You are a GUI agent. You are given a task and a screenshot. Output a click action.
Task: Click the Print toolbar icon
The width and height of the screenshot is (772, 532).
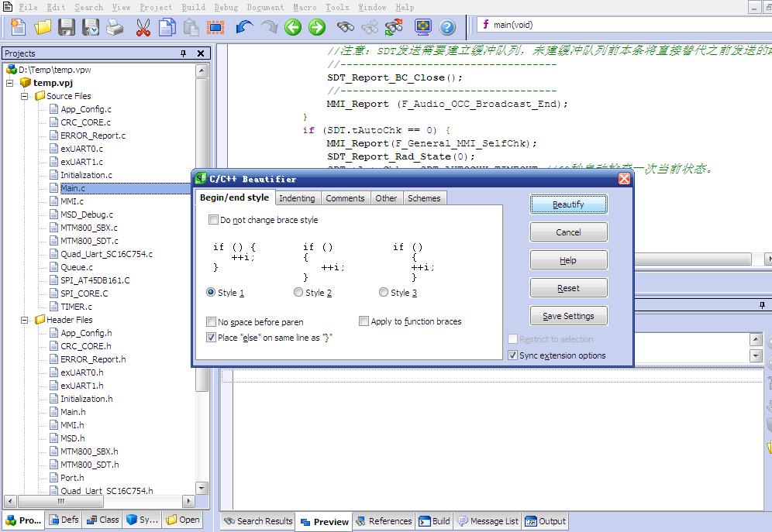click(x=115, y=27)
